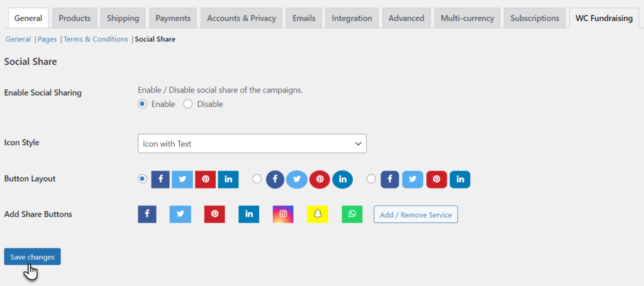Image resolution: width=644 pixels, height=286 pixels.
Task: Switch to the Payments tab
Action: click(173, 18)
